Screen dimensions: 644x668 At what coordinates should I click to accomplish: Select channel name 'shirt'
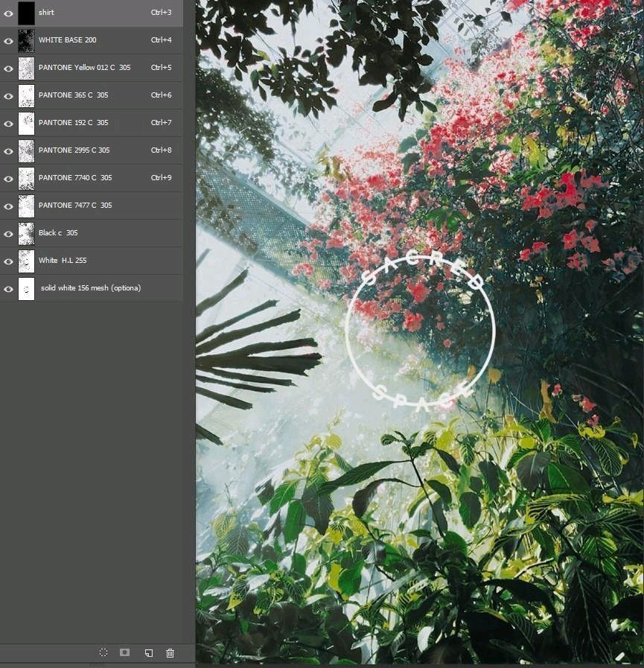tap(46, 13)
